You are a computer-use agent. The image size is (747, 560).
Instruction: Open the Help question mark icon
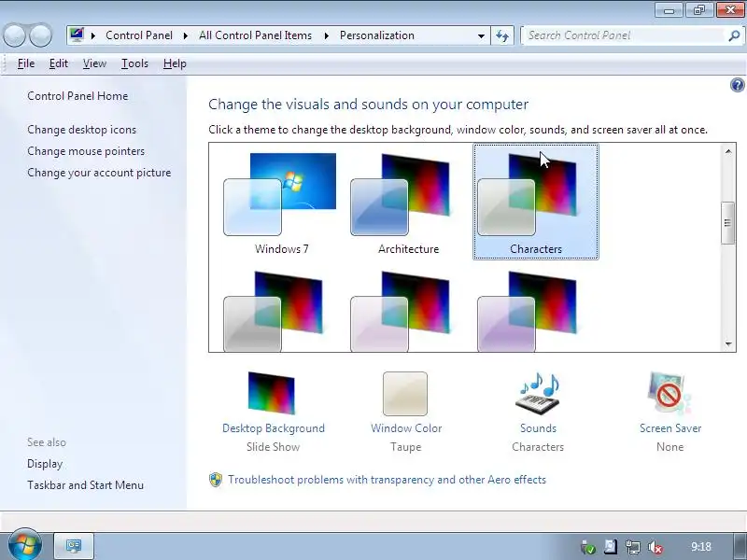[x=737, y=85]
